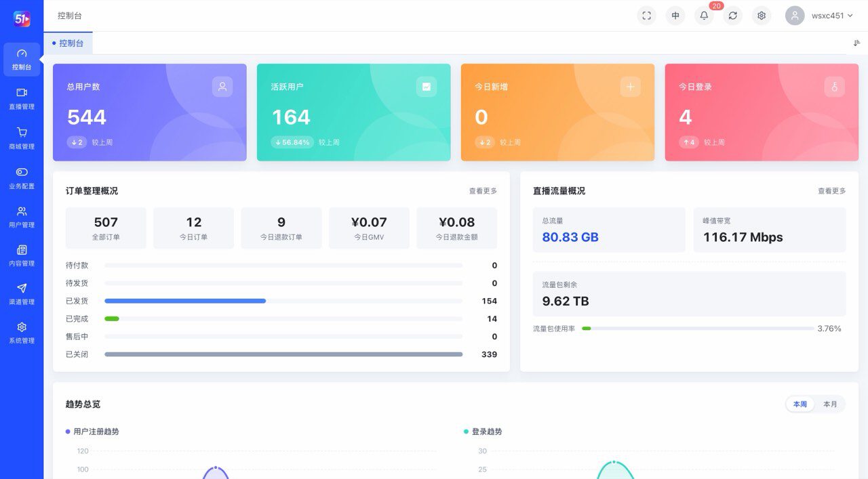
Task: Open notifications bell with 20 badge
Action: click(704, 16)
